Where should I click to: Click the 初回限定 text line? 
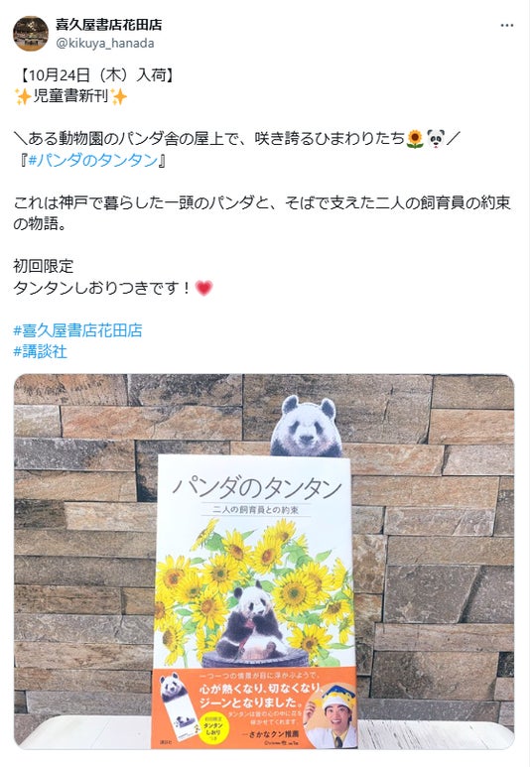tap(44, 266)
